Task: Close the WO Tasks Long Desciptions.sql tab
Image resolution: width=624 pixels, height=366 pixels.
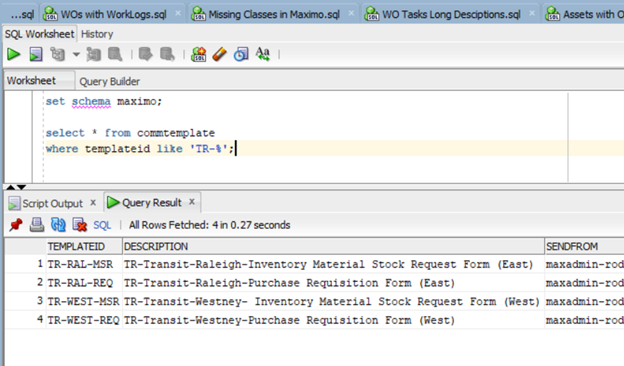Action: pos(532,14)
